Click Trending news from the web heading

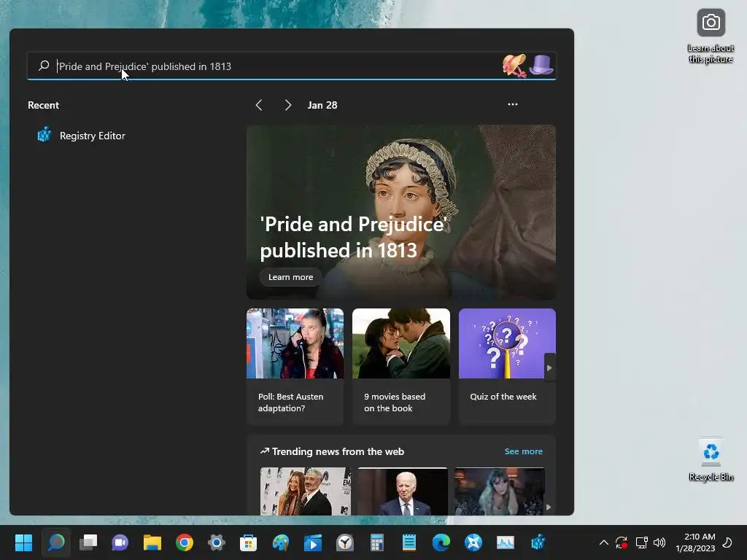pos(338,451)
